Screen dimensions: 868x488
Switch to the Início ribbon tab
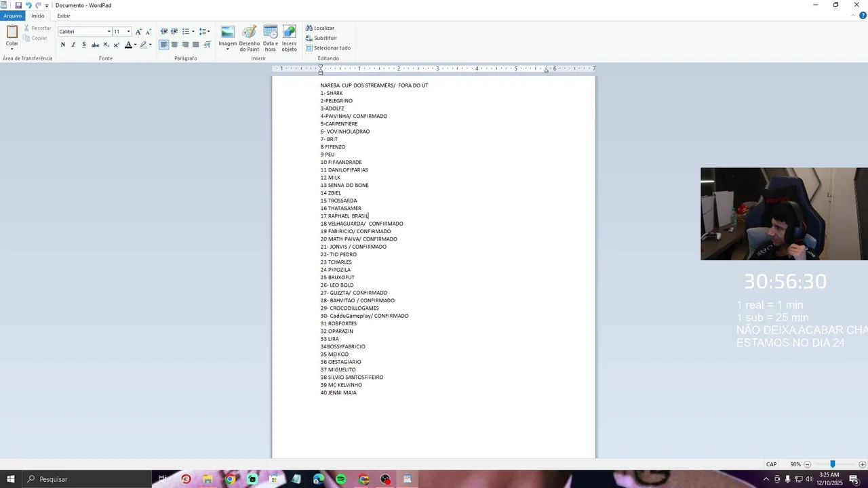tap(38, 16)
